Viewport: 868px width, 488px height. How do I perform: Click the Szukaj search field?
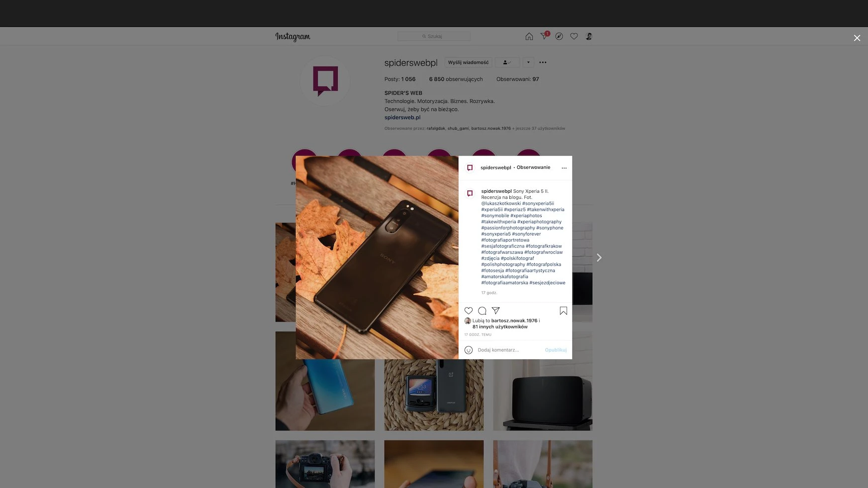coord(434,36)
